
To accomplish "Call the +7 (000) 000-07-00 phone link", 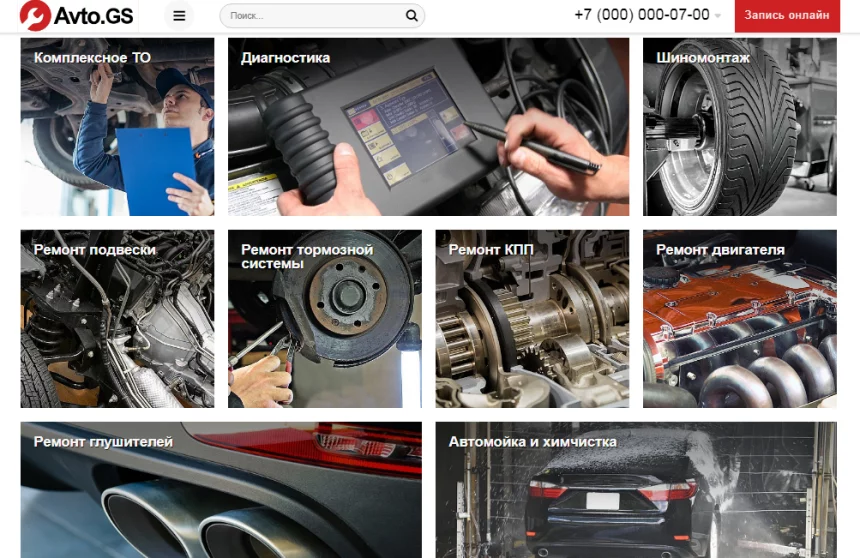I will pyautogui.click(x=641, y=15).
